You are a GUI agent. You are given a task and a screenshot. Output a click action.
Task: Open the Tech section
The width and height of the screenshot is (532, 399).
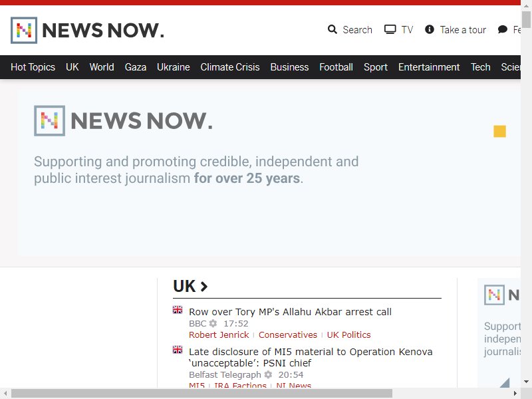coord(480,67)
